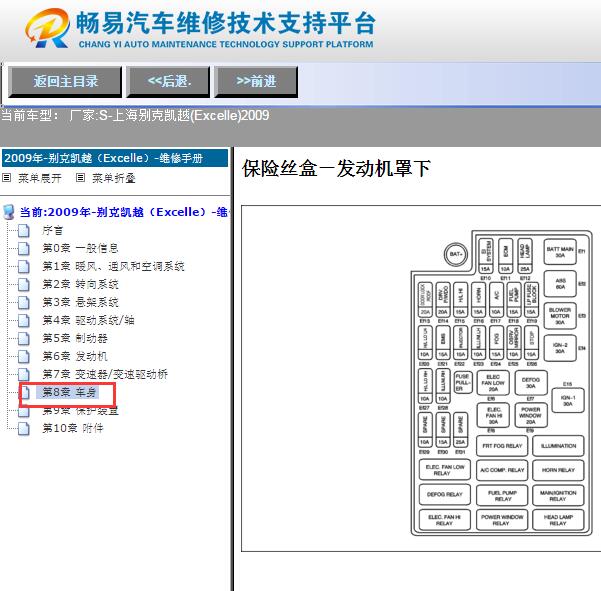Click the 菜单展开 square icon

point(7,177)
